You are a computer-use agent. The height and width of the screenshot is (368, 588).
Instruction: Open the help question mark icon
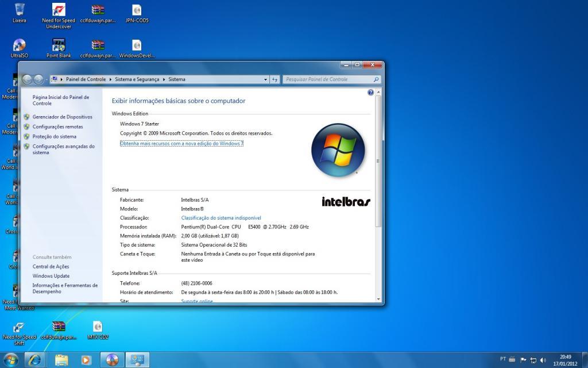pos(370,93)
